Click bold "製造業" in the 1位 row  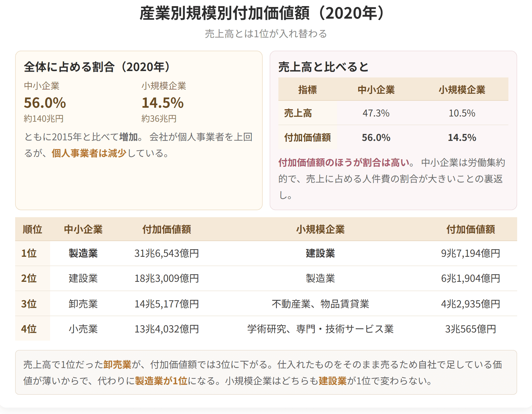point(83,253)
